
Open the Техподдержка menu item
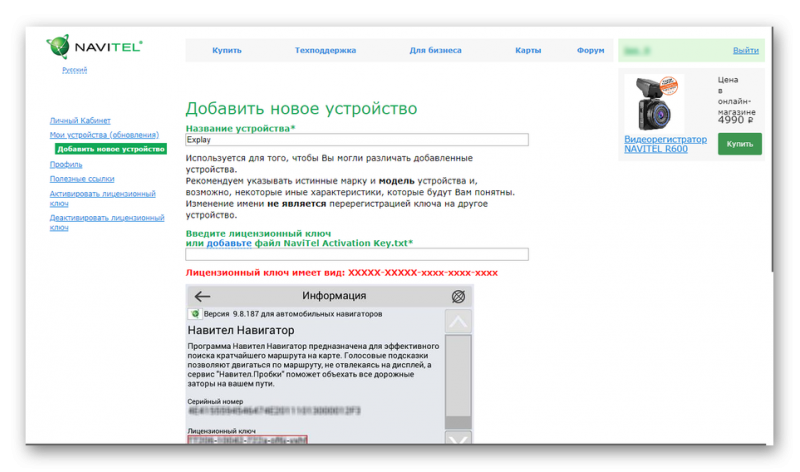pyautogui.click(x=326, y=50)
